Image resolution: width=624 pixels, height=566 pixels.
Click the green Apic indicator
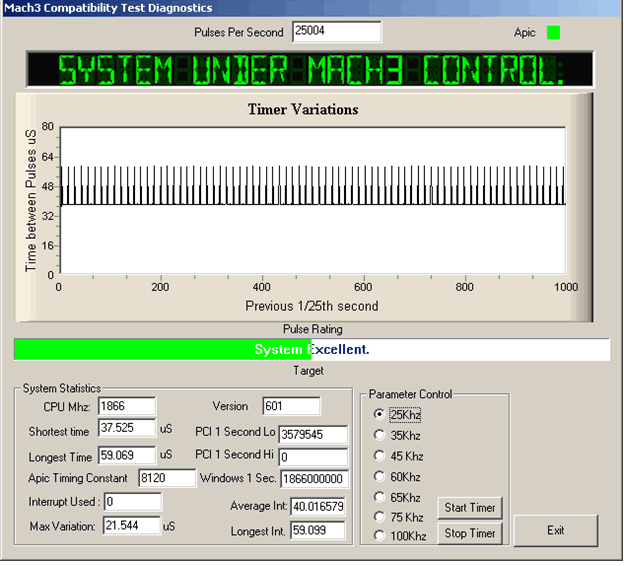click(x=553, y=33)
